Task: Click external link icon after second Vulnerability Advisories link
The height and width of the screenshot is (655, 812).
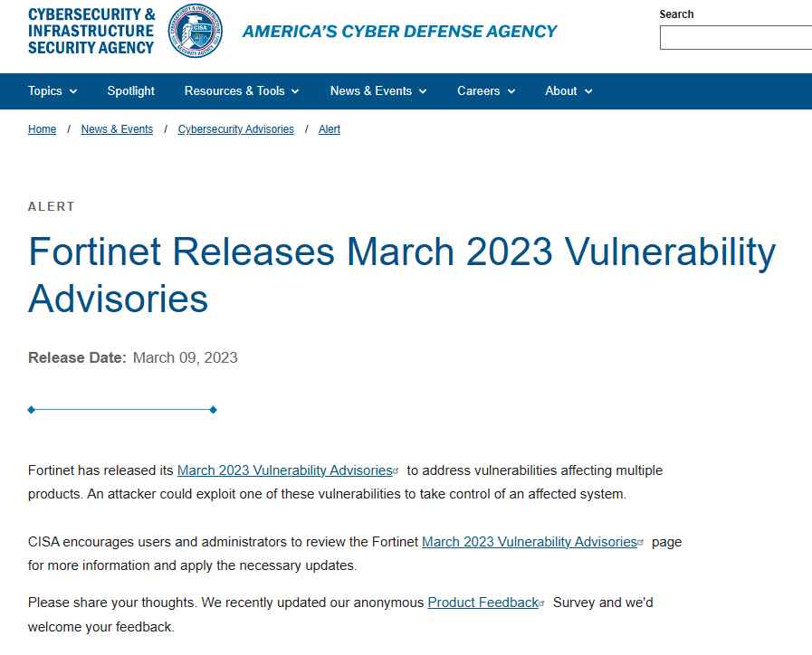Action: (641, 543)
